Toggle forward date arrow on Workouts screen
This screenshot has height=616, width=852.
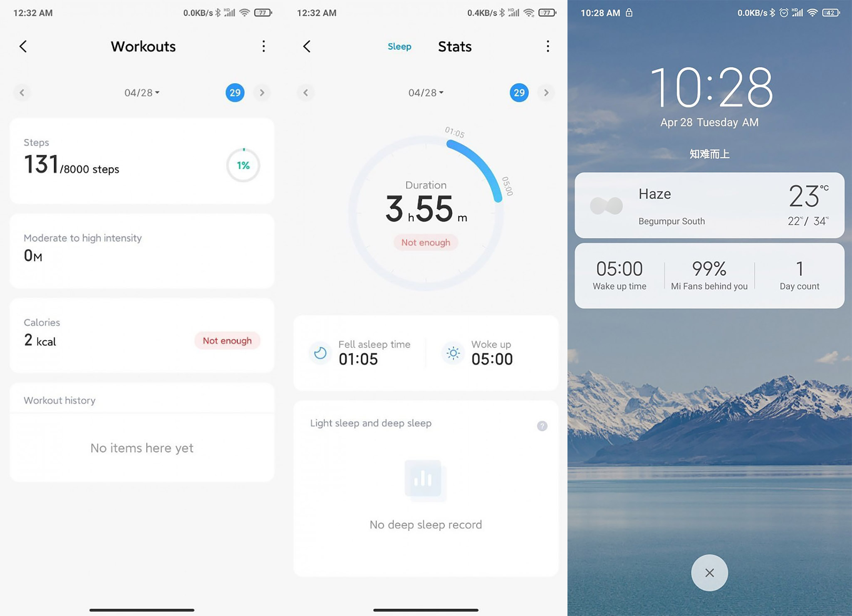pyautogui.click(x=262, y=93)
